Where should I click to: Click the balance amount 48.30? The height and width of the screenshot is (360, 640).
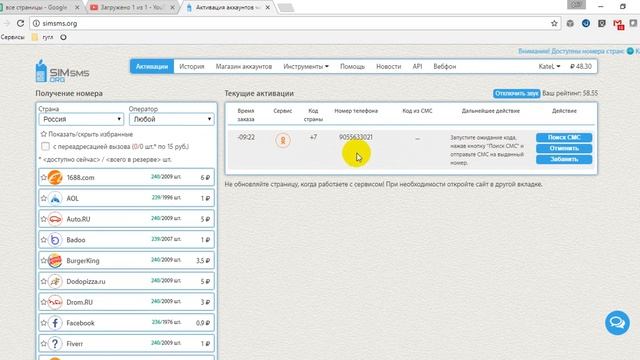click(581, 67)
